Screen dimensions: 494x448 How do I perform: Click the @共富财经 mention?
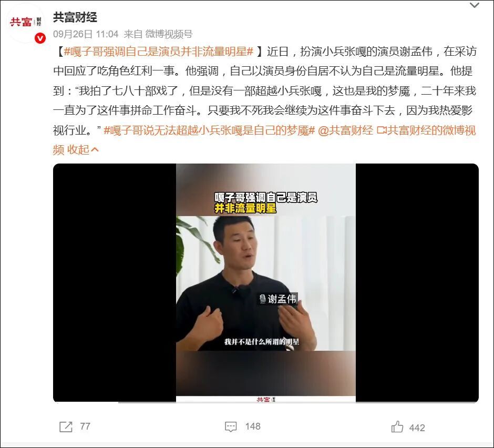click(x=346, y=130)
